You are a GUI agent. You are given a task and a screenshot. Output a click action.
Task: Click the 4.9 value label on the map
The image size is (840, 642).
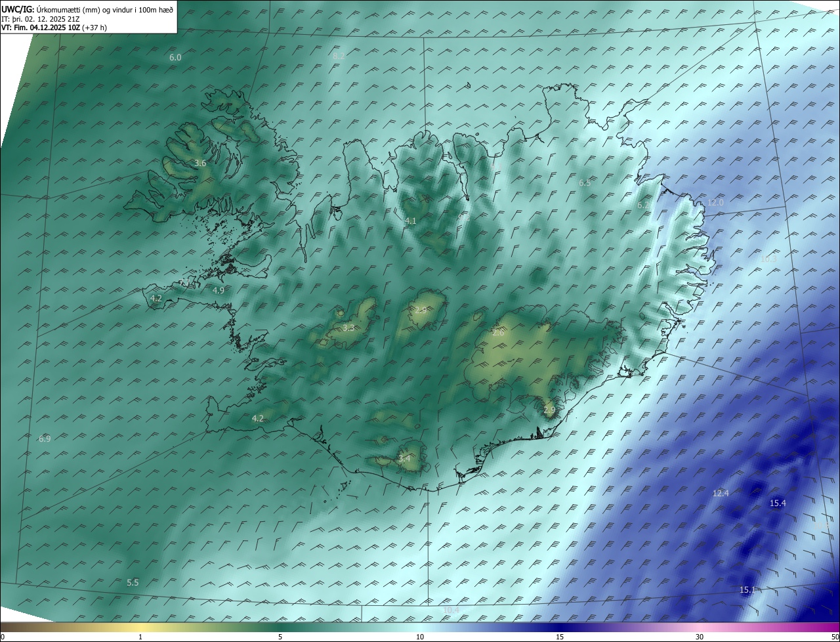coord(219,290)
